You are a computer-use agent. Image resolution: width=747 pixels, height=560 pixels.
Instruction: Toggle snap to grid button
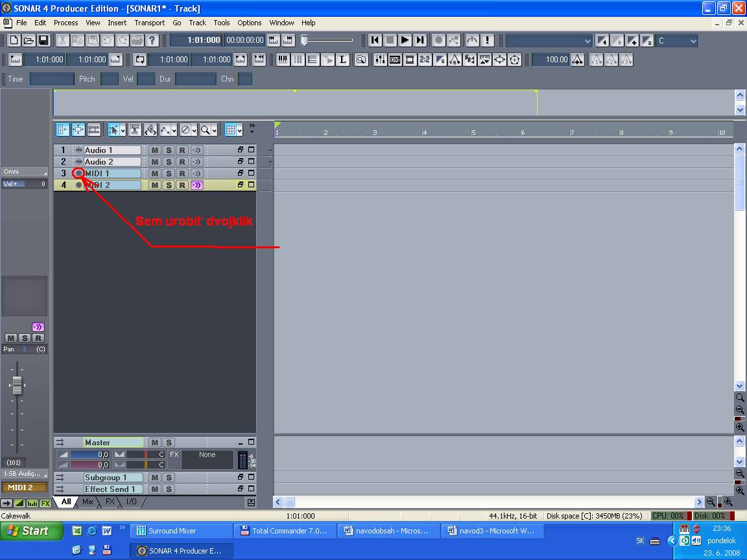pos(231,130)
